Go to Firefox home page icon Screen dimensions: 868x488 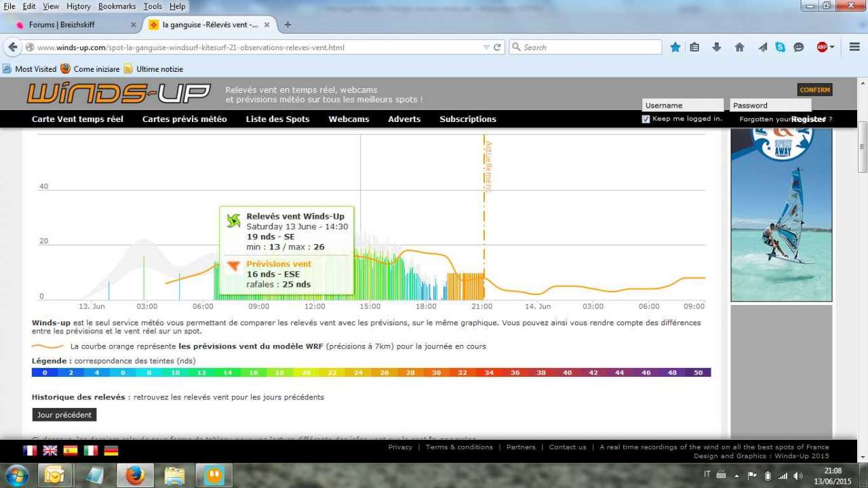coord(739,47)
